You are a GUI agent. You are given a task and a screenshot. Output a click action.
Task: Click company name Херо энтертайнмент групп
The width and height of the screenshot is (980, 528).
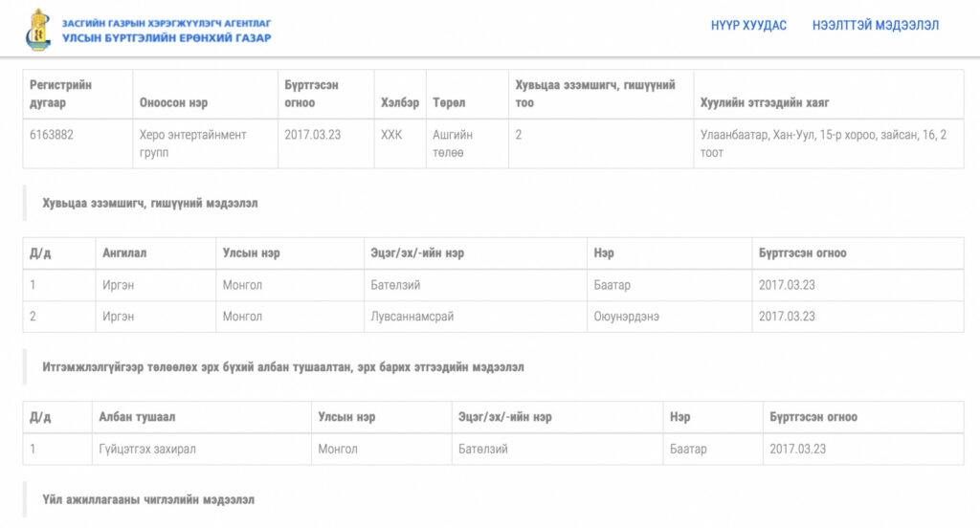pyautogui.click(x=192, y=143)
